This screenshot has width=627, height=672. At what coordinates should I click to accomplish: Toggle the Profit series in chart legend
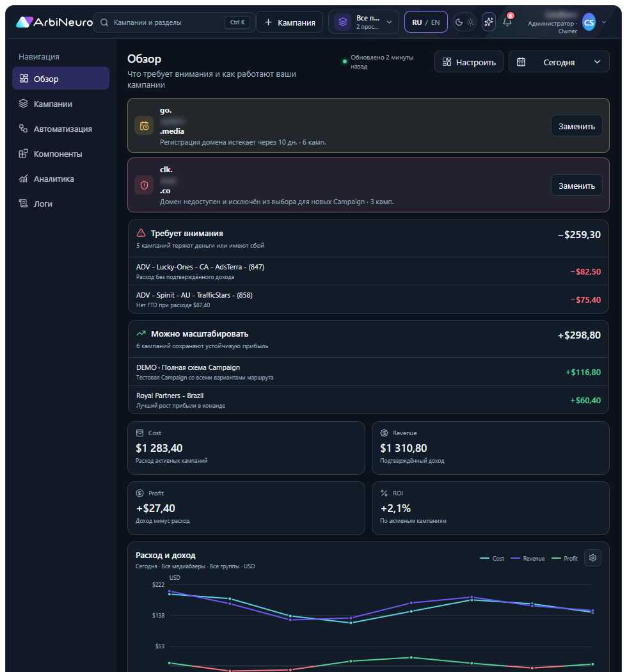[x=565, y=559]
